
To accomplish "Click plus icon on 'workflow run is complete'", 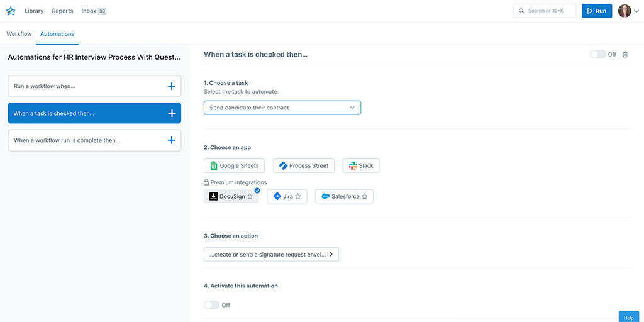I will 172,140.
